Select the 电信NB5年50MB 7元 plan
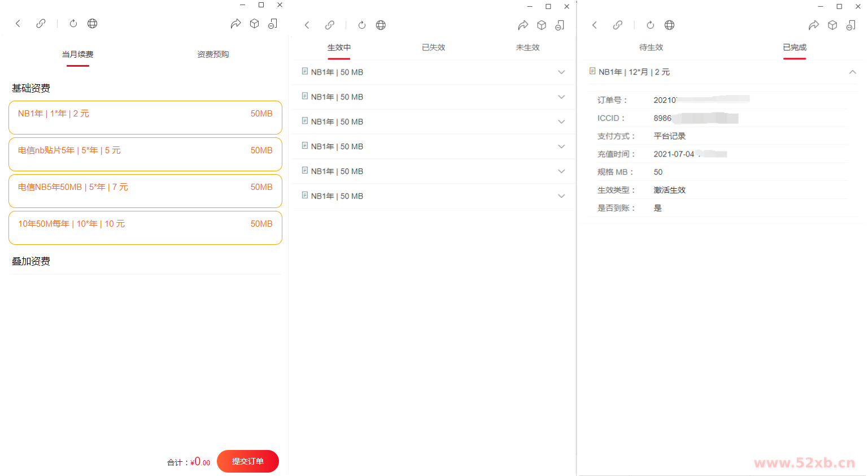This screenshot has height=476, width=868. click(145, 191)
